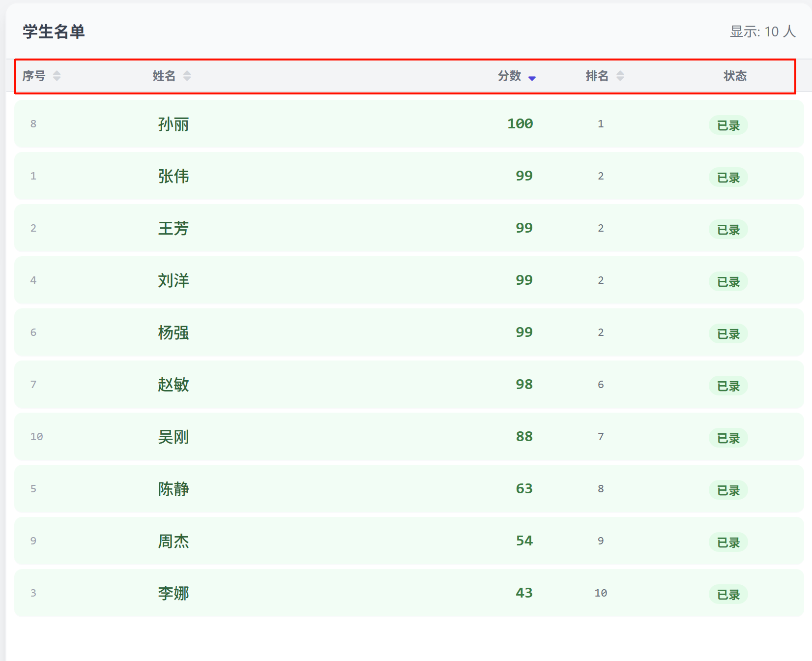Click the 学生名单 title
Screen dimensions: 812x661
(54, 31)
